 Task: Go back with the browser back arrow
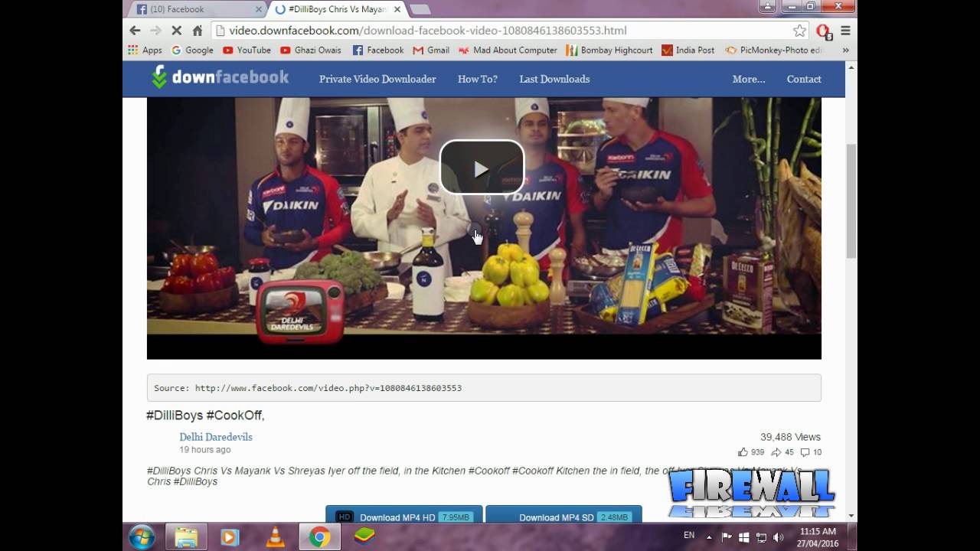[x=135, y=31]
